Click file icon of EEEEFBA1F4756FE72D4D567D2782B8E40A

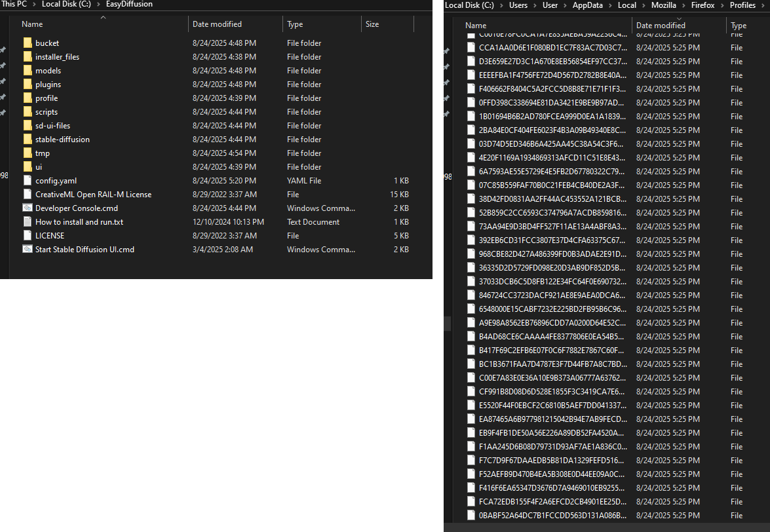click(471, 75)
